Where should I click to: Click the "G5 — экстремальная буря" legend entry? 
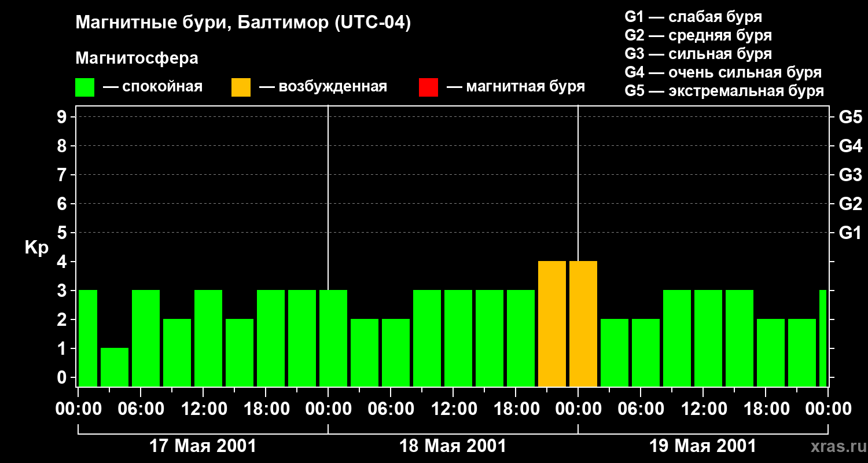coord(724,91)
